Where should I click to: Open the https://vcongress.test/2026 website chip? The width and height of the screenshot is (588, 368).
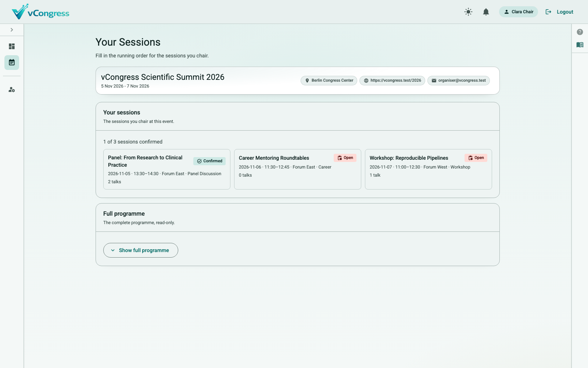tap(392, 81)
